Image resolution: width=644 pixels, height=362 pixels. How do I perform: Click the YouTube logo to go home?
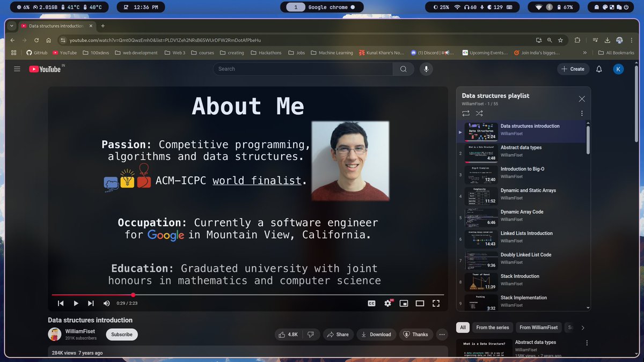point(45,69)
